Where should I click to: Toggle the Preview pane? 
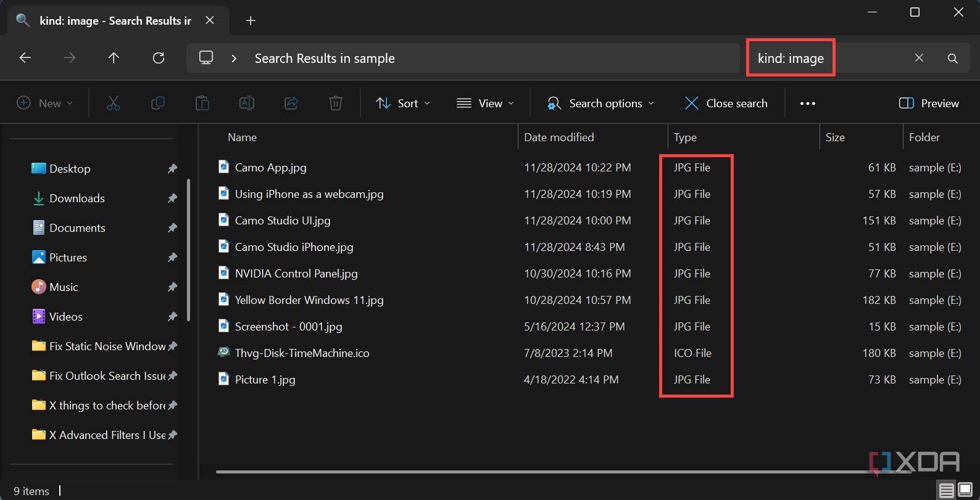click(x=929, y=103)
